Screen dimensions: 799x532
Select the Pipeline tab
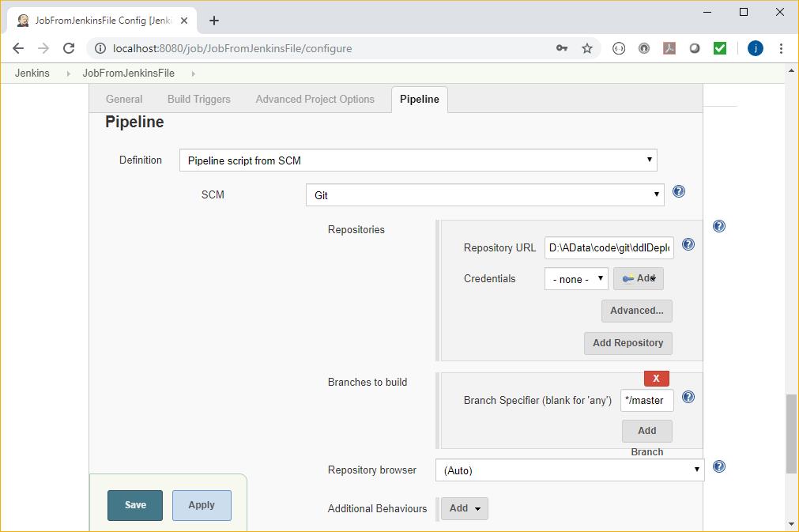point(420,100)
